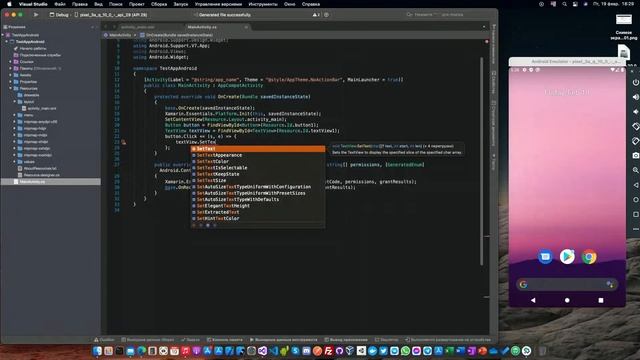Select SetTextSize in autocomplete list

pos(258,180)
